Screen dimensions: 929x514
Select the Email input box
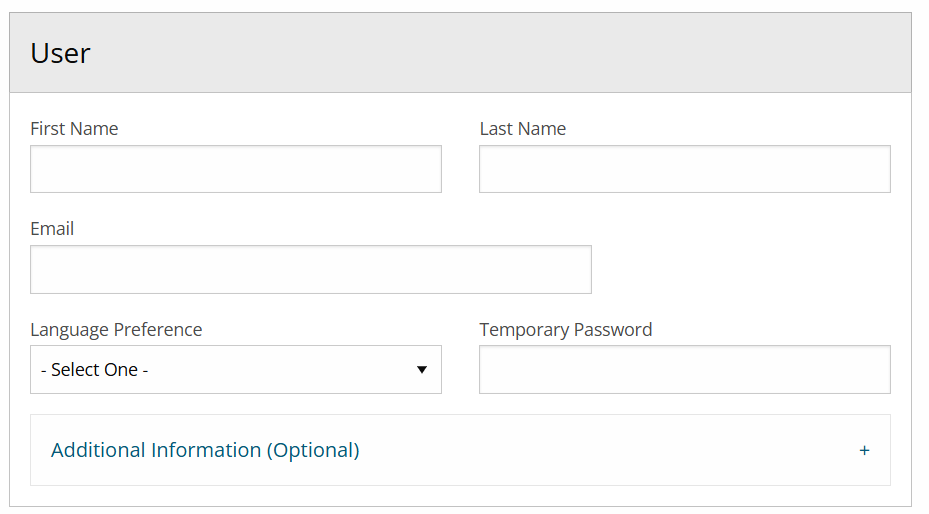(310, 270)
